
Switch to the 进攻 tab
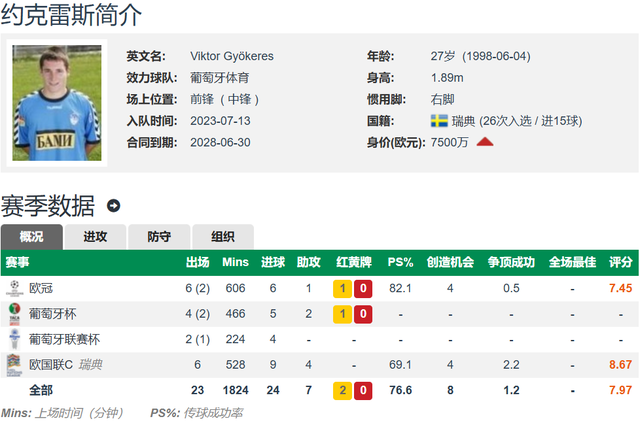click(95, 237)
